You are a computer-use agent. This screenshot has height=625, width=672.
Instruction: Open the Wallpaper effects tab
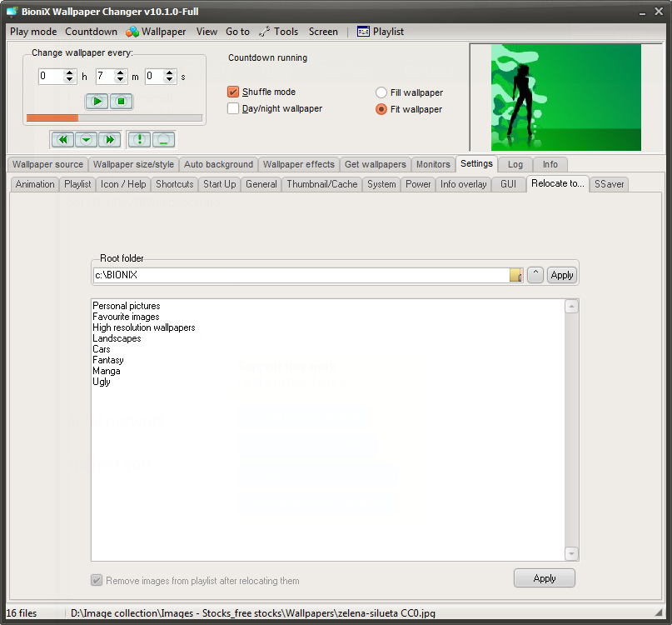pos(299,164)
